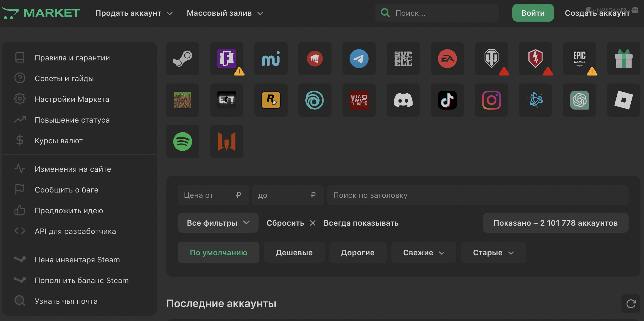Click Показано ~ 2 101 778 аккаунтов button

(555, 223)
